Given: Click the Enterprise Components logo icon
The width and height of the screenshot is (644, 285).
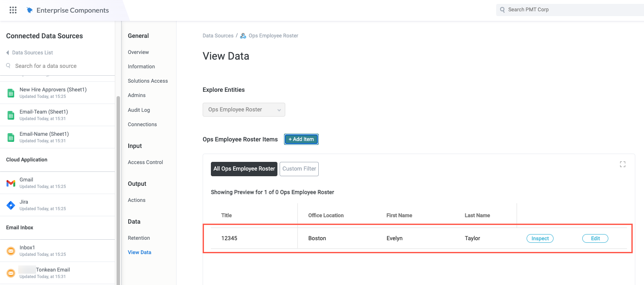Looking at the screenshot, I should pos(30,10).
